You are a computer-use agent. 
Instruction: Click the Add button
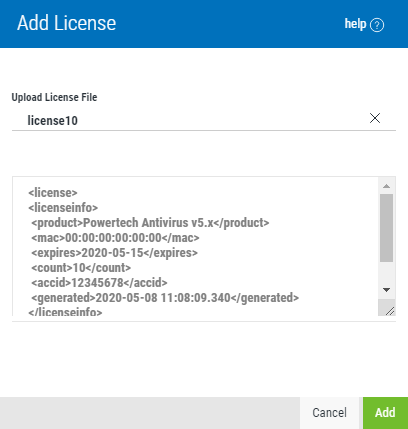click(385, 413)
